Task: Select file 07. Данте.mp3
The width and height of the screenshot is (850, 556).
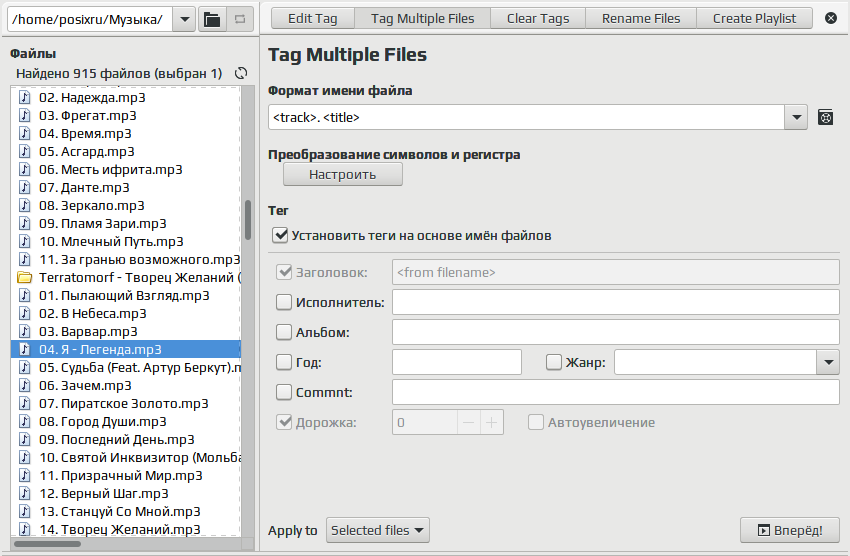Action: 125,188
